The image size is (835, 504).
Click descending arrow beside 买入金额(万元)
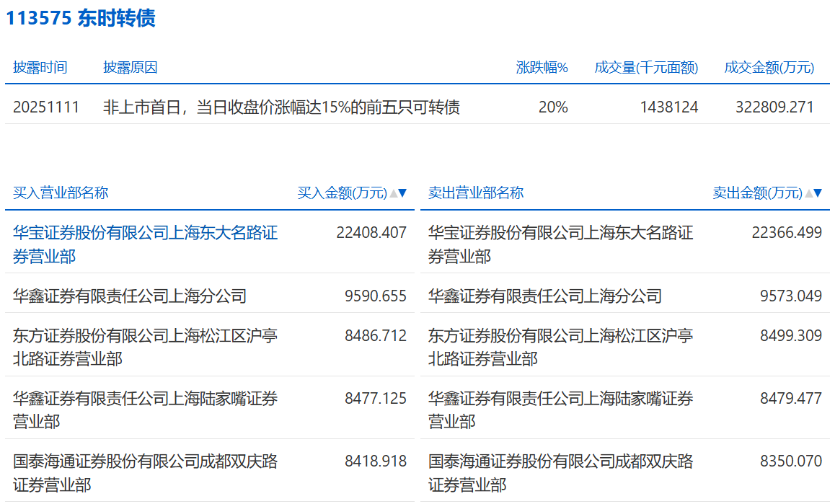click(x=402, y=193)
